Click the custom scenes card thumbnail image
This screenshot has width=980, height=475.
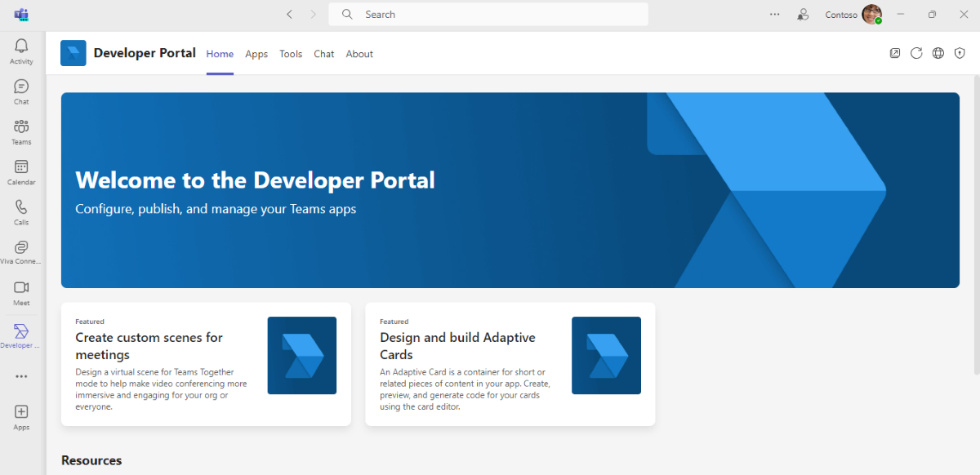click(x=302, y=355)
